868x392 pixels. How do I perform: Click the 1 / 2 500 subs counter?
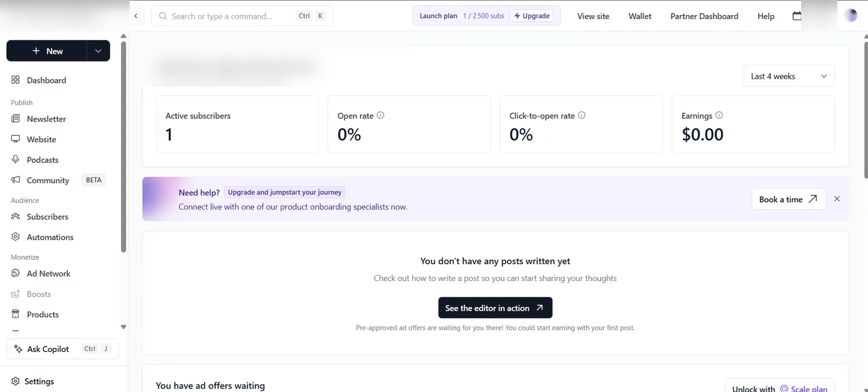484,16
